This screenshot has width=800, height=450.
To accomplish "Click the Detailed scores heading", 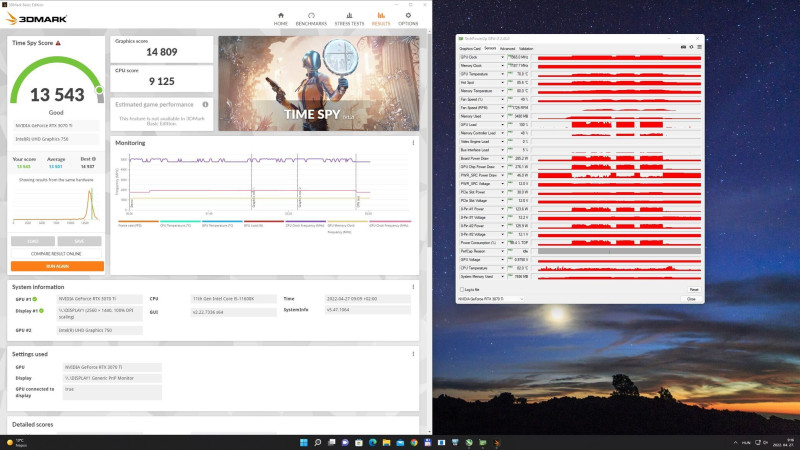I will [33, 424].
